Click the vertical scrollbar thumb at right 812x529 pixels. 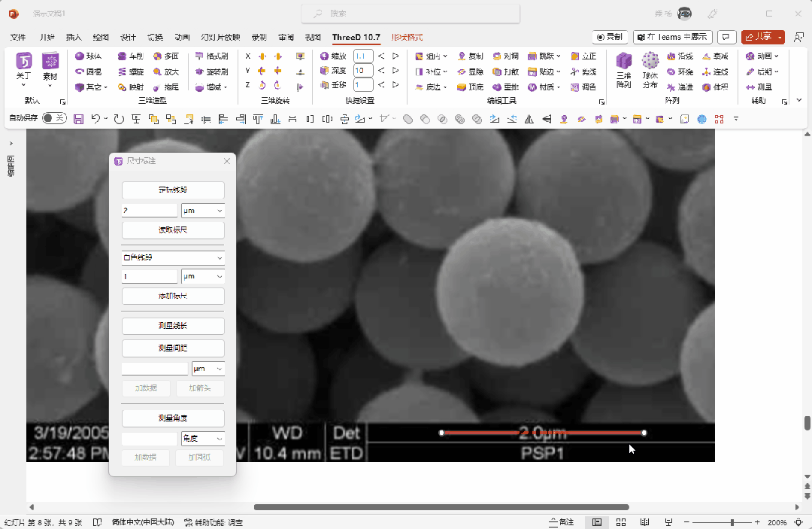click(807, 423)
